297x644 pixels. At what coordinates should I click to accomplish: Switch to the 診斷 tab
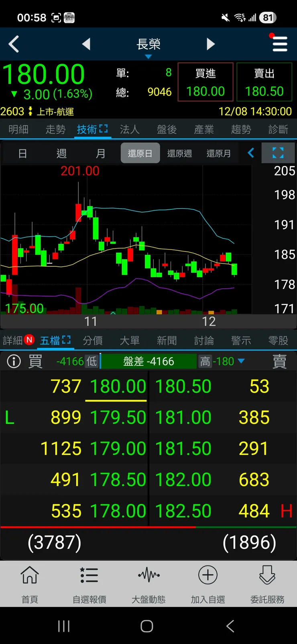pos(278,129)
